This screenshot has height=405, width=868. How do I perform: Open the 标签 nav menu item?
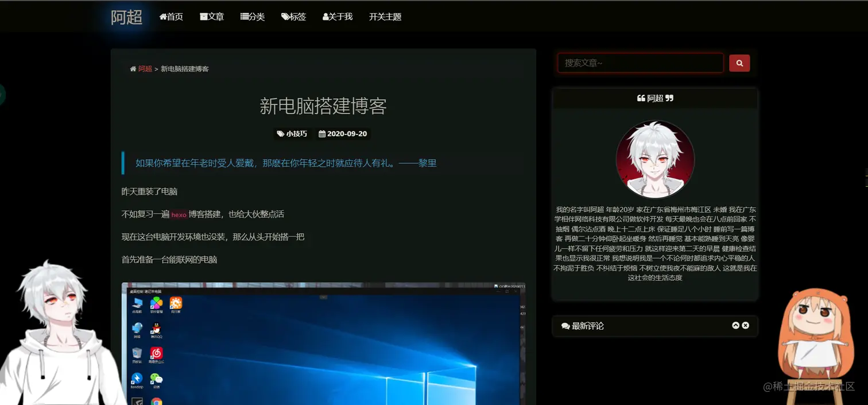pyautogui.click(x=293, y=17)
